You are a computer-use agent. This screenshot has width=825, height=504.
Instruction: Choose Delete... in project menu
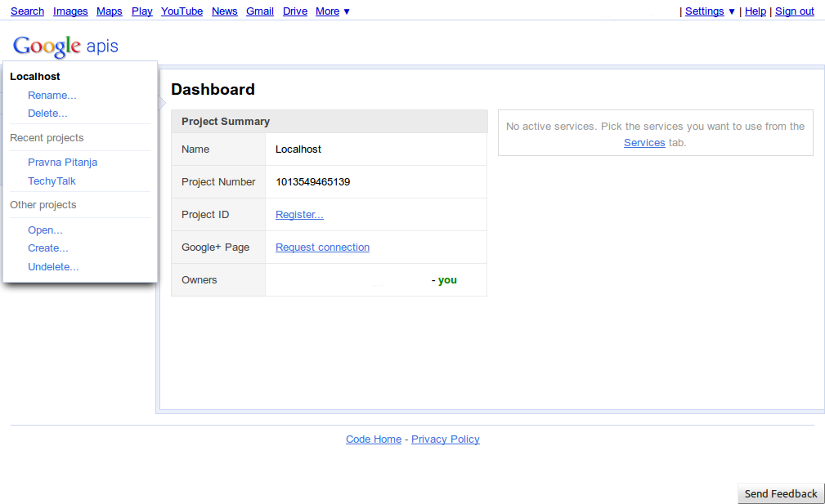pos(47,113)
